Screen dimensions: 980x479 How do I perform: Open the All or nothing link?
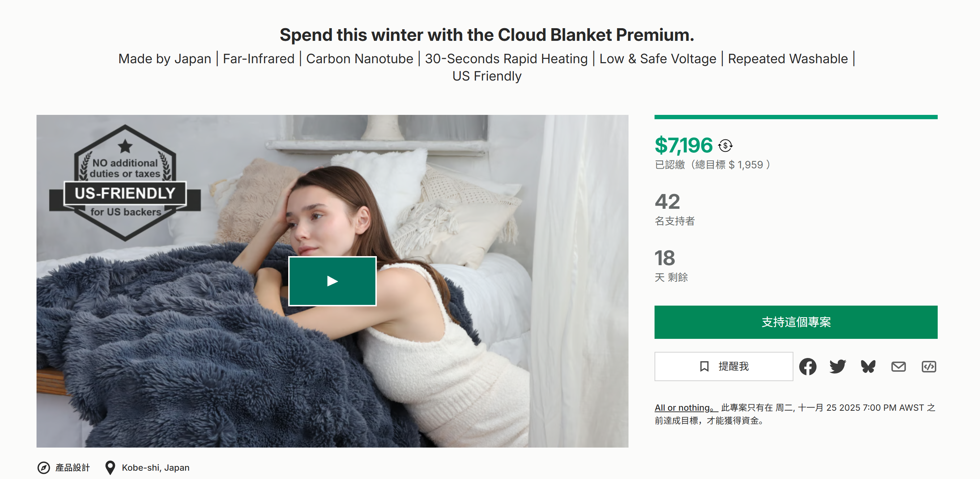tap(686, 407)
